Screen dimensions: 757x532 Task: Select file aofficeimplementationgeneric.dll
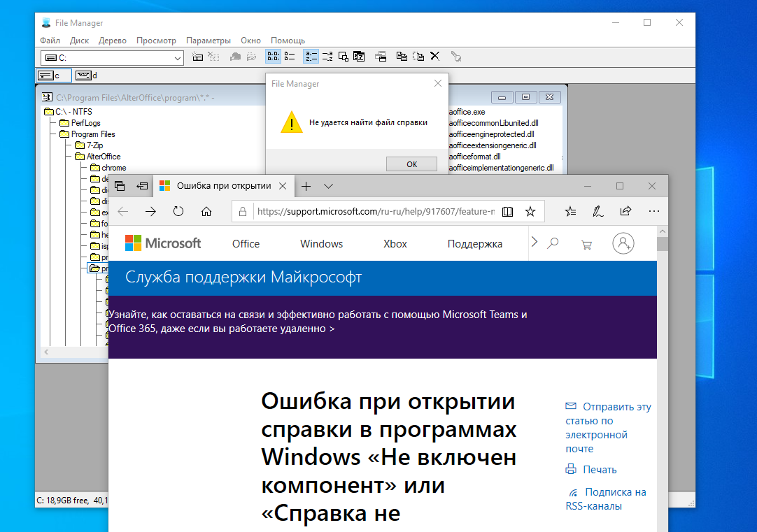click(x=501, y=168)
